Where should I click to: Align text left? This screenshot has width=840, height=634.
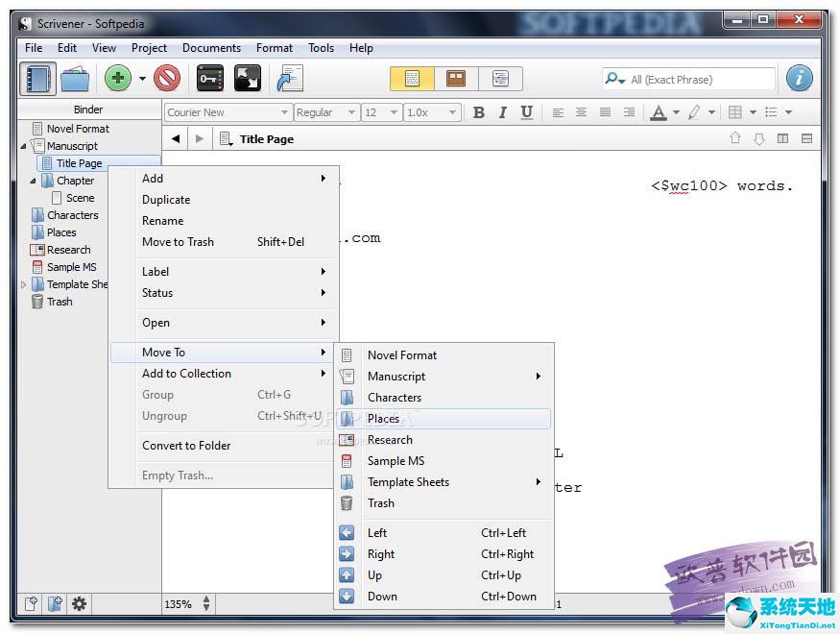click(558, 112)
